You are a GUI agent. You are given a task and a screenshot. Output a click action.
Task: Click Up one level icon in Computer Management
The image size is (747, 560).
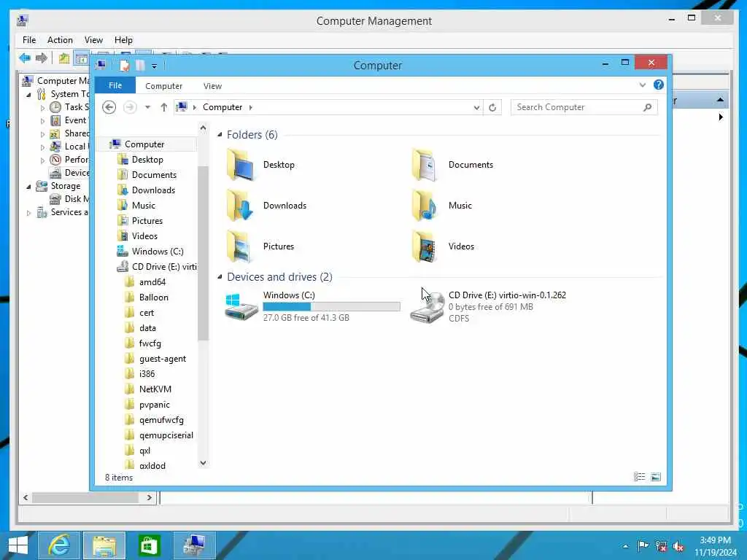63,58
